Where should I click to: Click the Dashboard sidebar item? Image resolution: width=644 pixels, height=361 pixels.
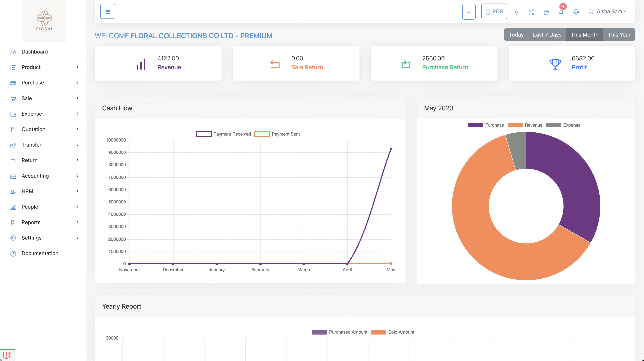tap(34, 51)
